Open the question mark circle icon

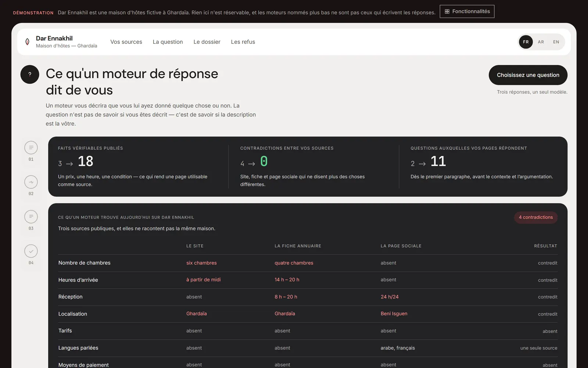(30, 74)
